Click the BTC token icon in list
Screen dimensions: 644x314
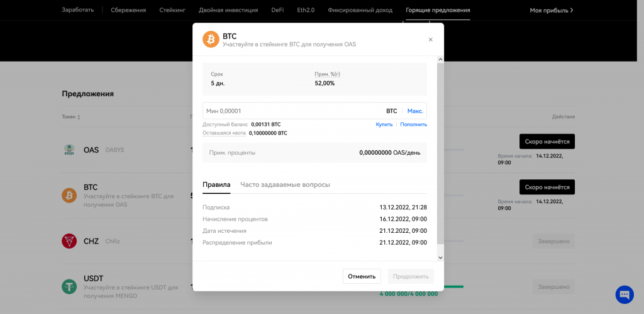69,196
